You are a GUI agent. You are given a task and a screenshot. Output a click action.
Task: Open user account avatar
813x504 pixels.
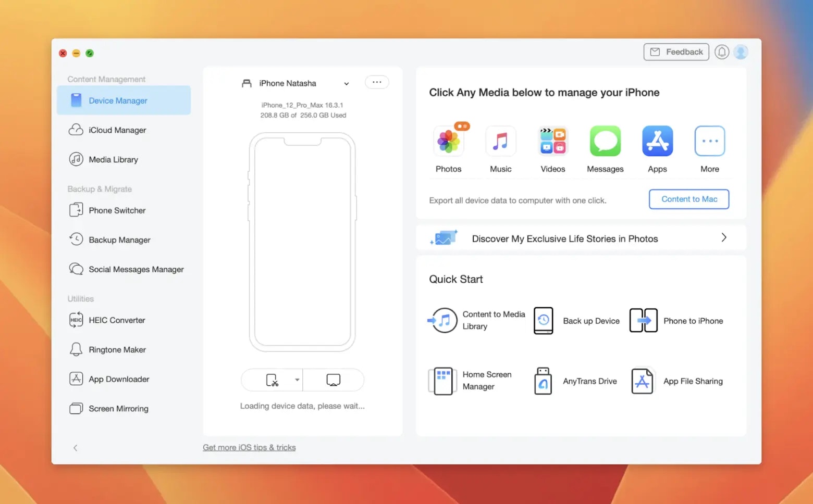click(x=741, y=52)
